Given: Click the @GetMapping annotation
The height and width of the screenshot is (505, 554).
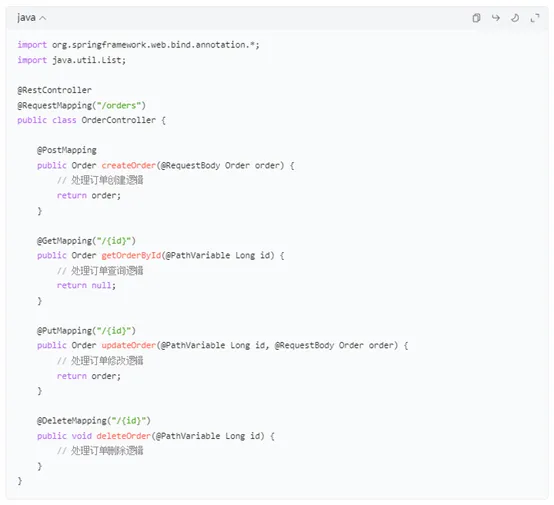Looking at the screenshot, I should [86, 241].
